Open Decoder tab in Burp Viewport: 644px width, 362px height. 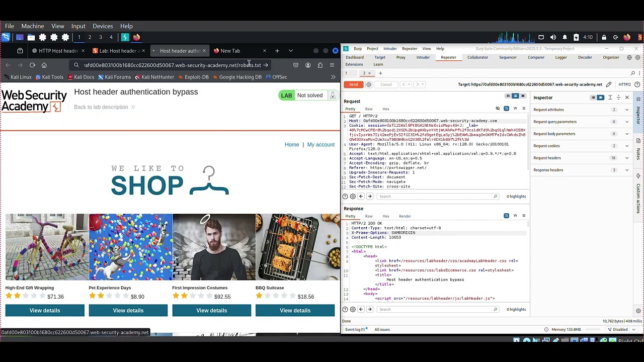tap(585, 57)
